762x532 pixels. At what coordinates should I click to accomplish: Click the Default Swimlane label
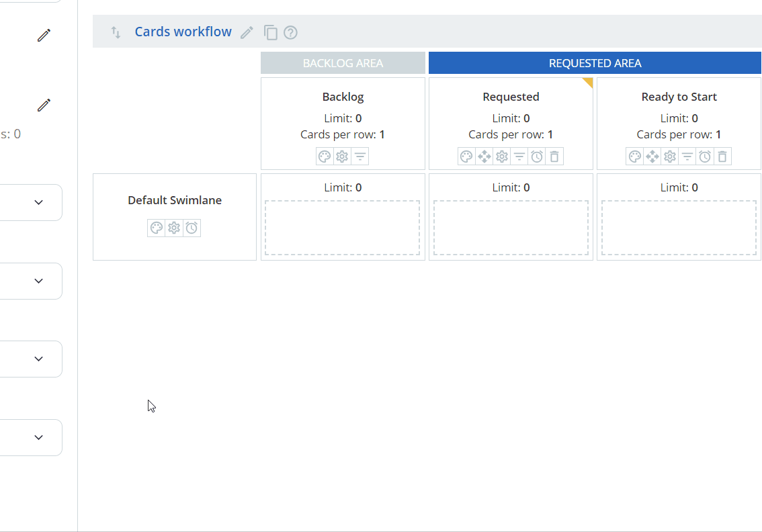[x=174, y=199]
